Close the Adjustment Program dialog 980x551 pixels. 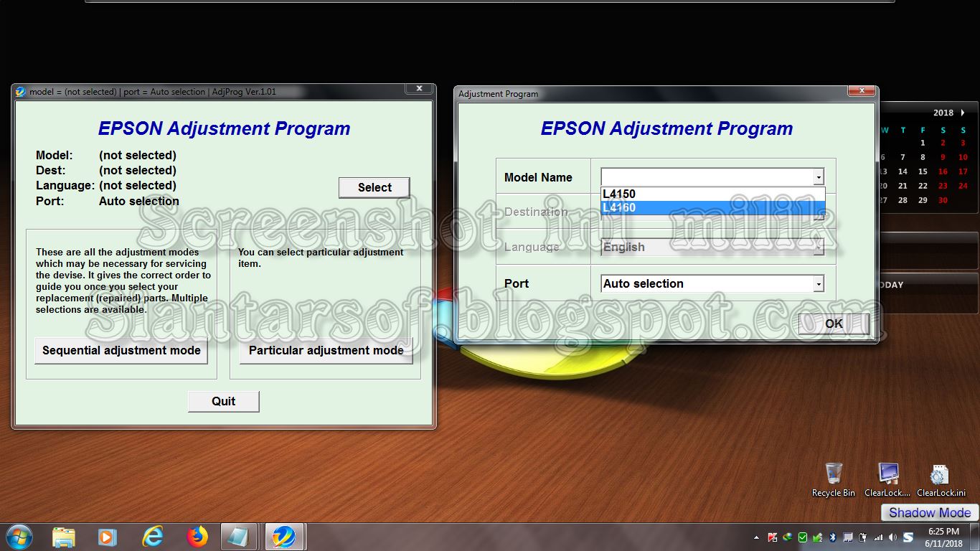click(x=861, y=91)
